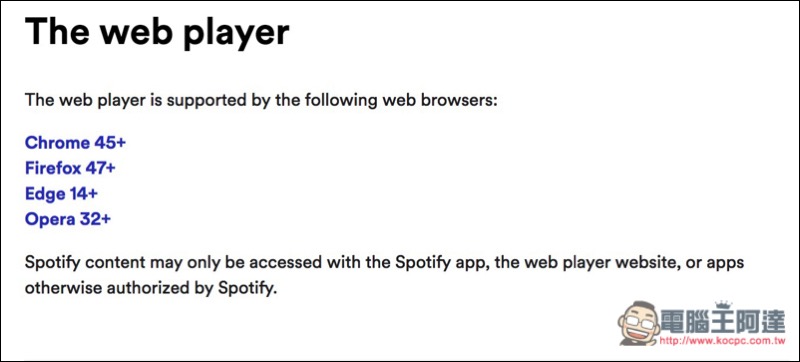
Task: Open the Firefox 47+ browser link
Action: pyautogui.click(x=70, y=168)
